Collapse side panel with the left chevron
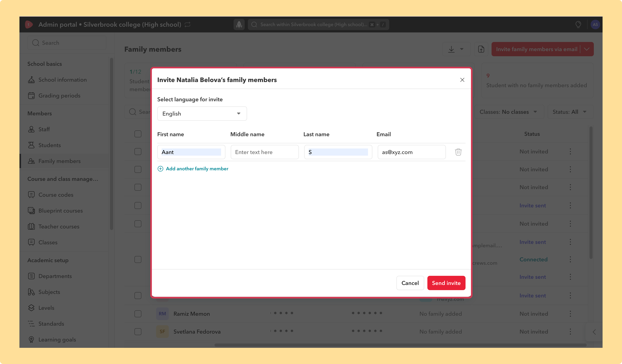 594,332
